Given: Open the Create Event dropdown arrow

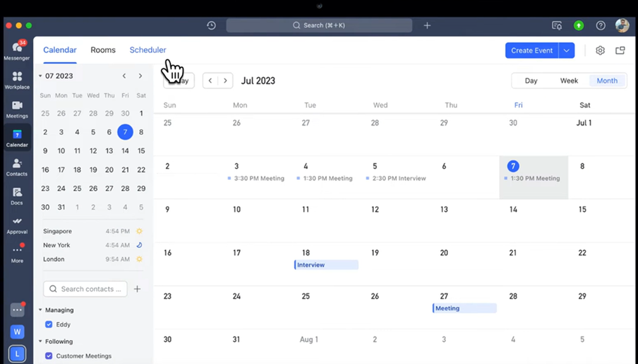Looking at the screenshot, I should pos(567,50).
